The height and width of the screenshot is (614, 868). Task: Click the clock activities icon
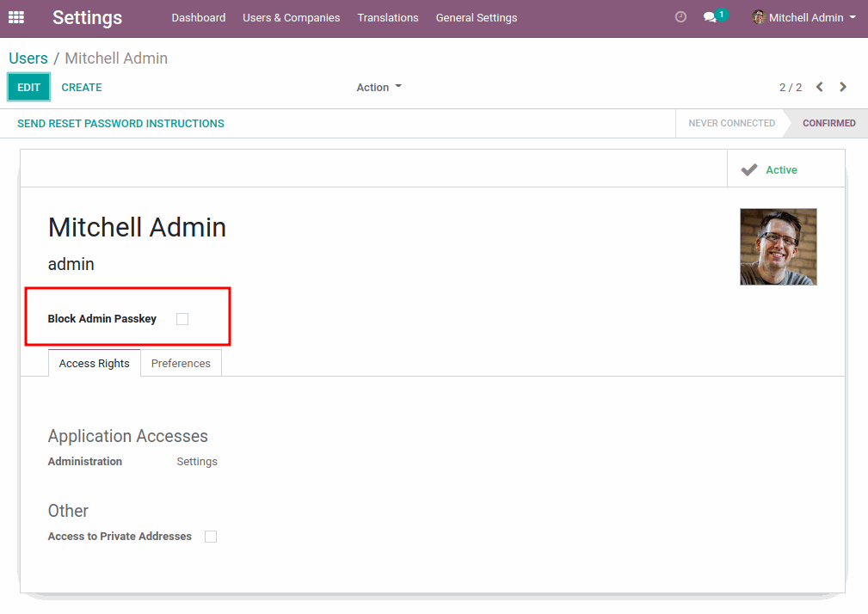(x=680, y=17)
